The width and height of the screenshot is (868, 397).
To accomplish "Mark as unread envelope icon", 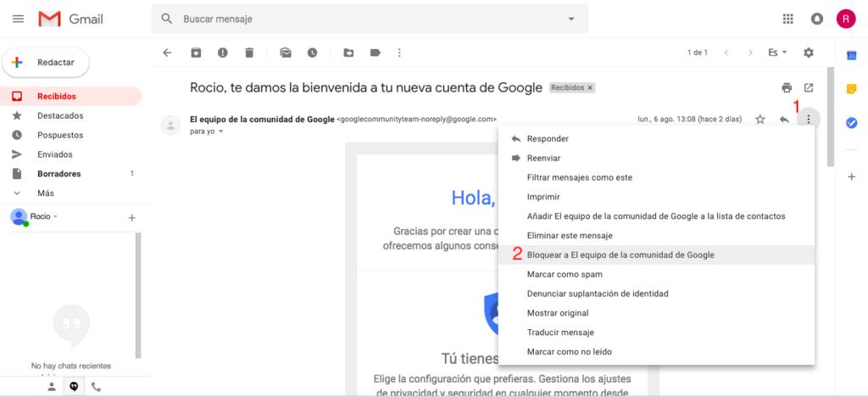I will click(x=286, y=53).
